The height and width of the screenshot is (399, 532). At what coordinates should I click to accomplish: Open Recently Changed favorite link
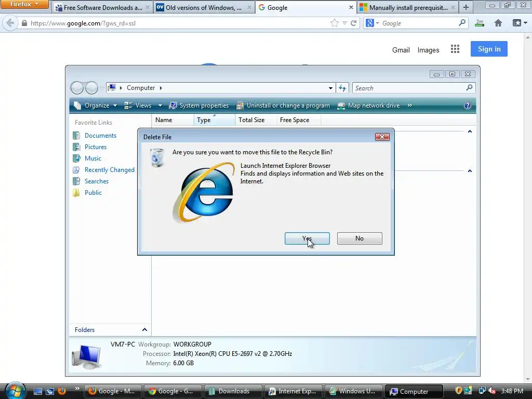109,170
